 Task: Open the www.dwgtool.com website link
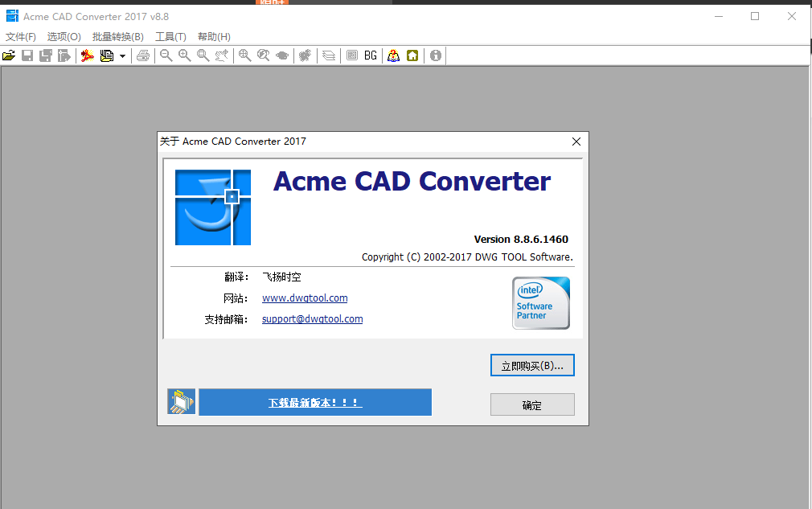[x=305, y=298]
